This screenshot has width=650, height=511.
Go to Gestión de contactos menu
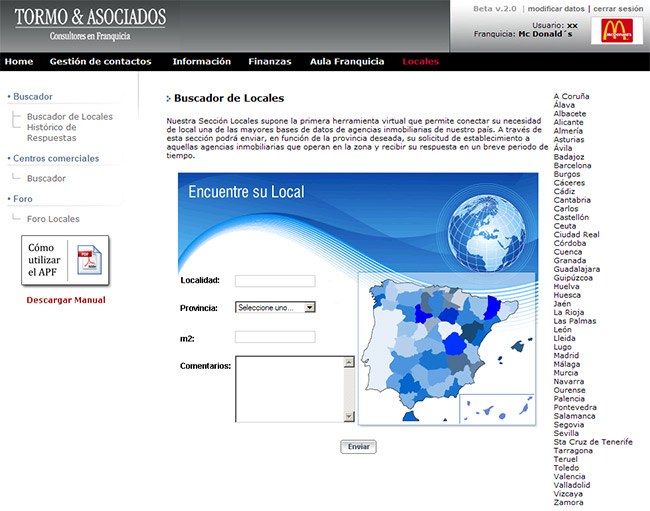(103, 62)
